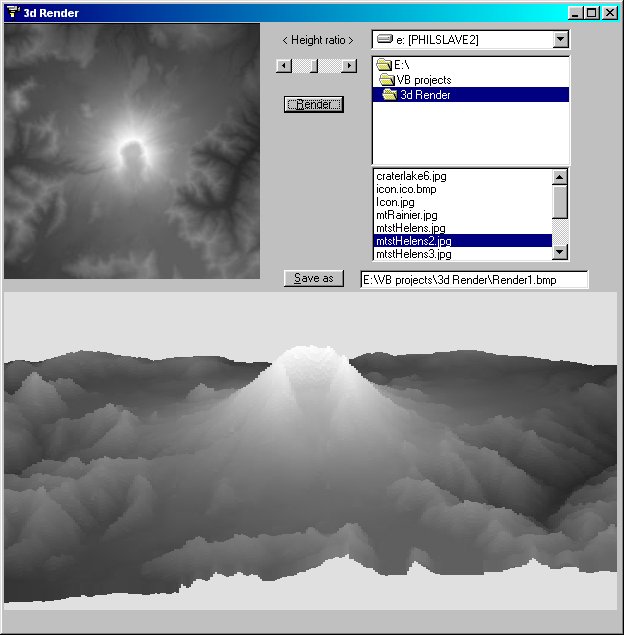This screenshot has width=624, height=635.
Task: Minimize the 3d Render window
Action: point(575,13)
